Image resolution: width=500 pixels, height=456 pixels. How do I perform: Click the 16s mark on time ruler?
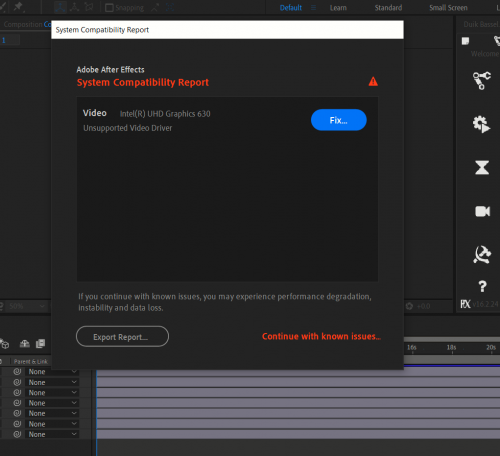tap(412, 347)
